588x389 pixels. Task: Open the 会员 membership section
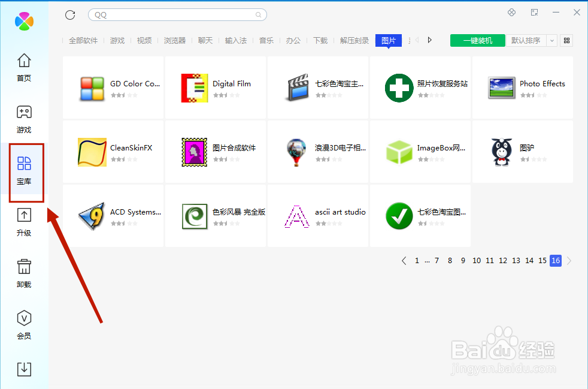(24, 325)
